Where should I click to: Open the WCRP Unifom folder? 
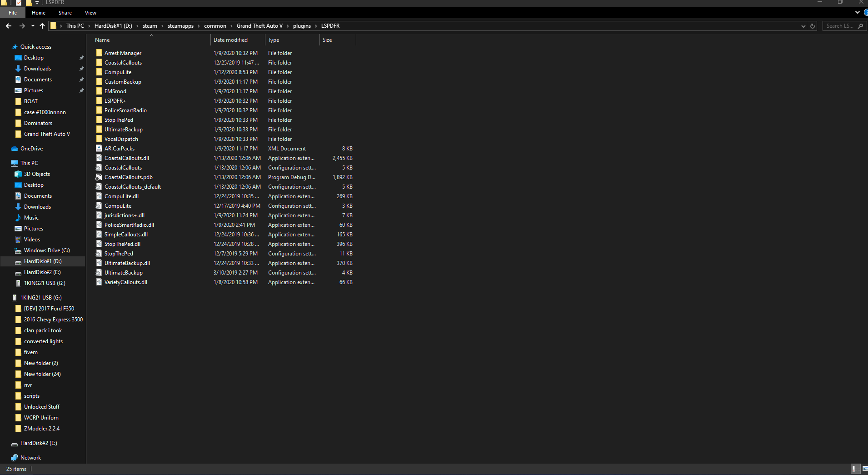(41, 418)
